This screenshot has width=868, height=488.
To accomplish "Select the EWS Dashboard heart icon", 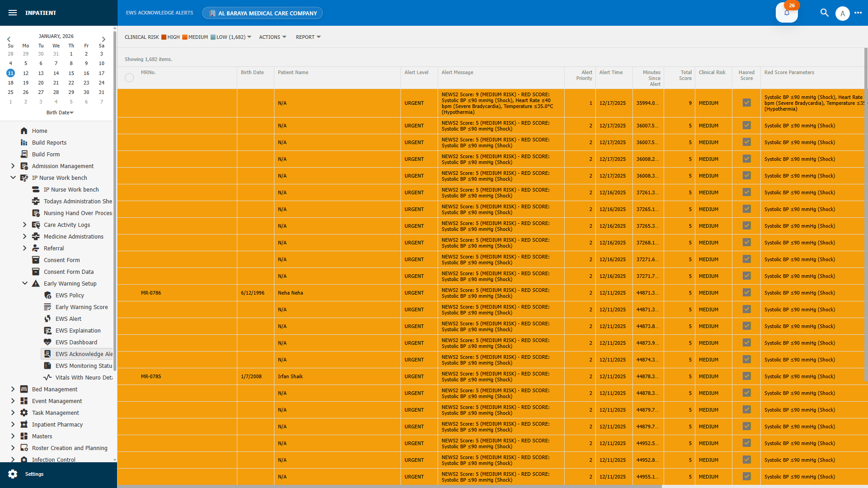I will (x=48, y=342).
